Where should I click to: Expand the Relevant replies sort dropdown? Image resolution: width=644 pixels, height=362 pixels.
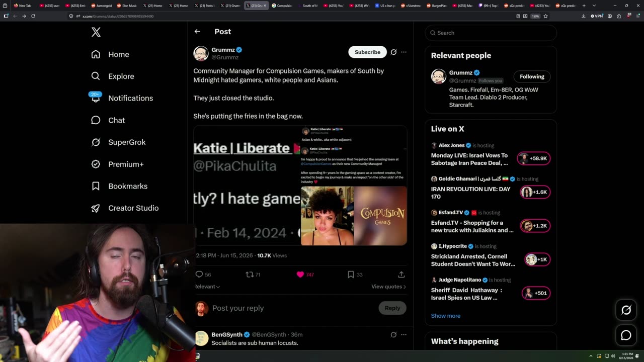[207, 287]
